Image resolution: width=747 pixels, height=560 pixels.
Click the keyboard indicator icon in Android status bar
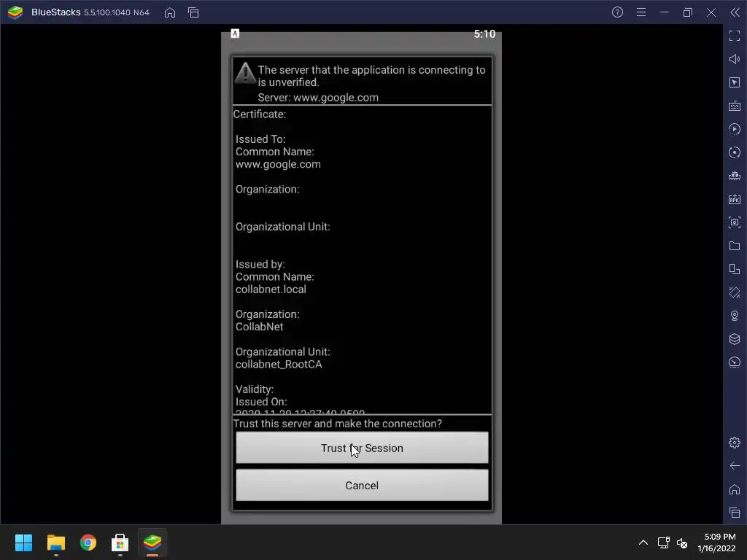(x=235, y=34)
